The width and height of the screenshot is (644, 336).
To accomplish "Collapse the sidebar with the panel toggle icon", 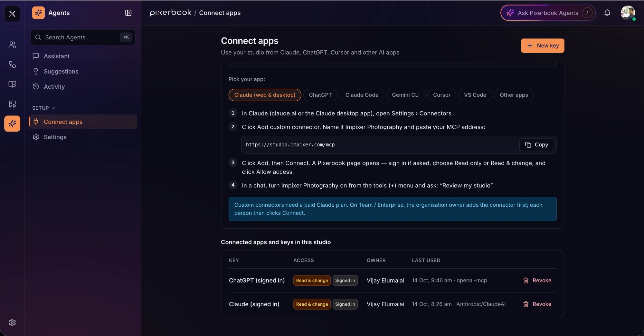I will pos(128,13).
